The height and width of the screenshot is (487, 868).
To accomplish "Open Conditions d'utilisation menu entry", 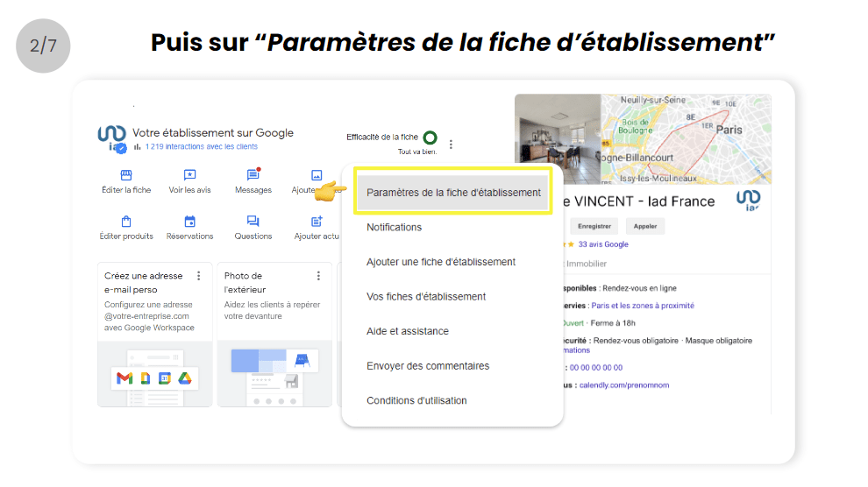I will click(416, 401).
